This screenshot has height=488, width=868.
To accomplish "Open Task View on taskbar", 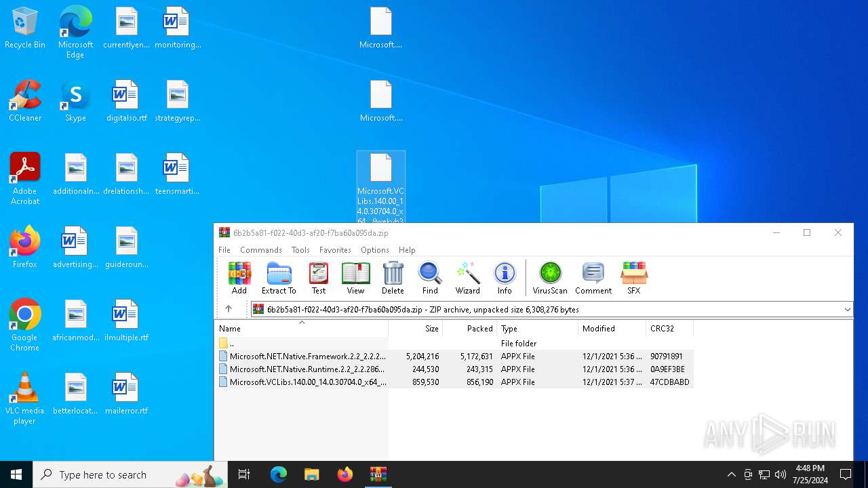I will pyautogui.click(x=244, y=474).
